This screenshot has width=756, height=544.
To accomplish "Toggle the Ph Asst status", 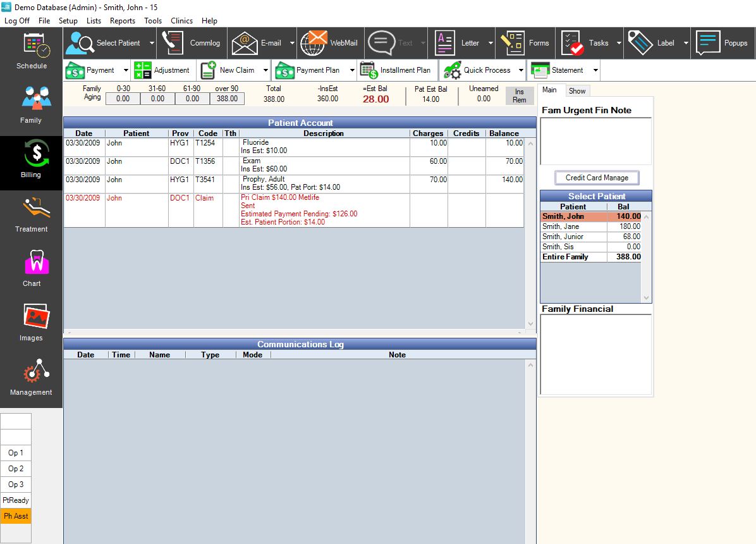I will [16, 516].
